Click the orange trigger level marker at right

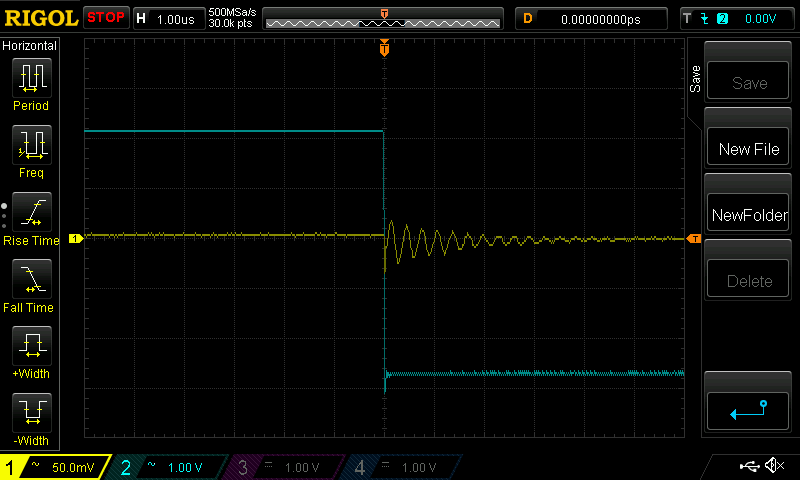694,239
